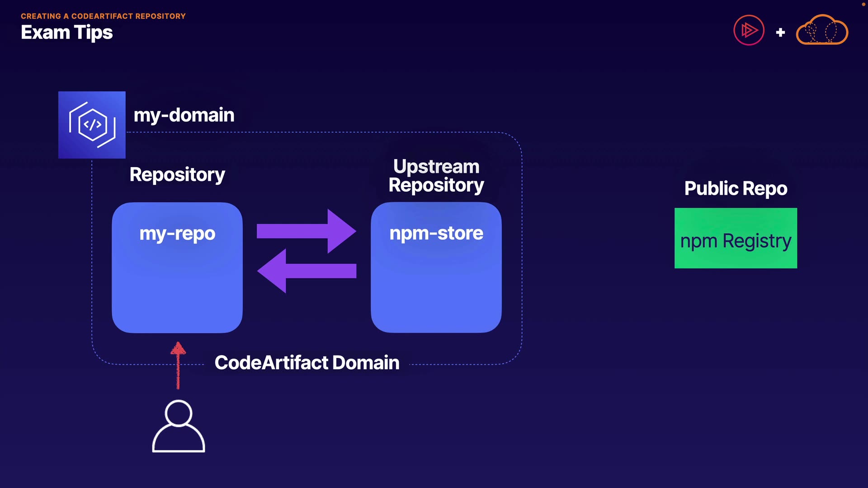
Task: Click the orange cloud guru logo
Action: pyautogui.click(x=822, y=31)
